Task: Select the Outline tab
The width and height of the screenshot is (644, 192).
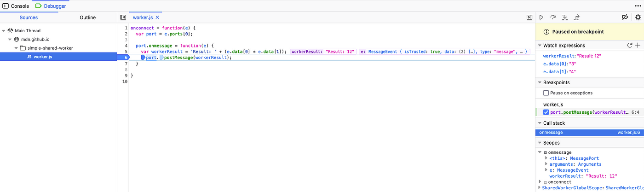Action: (x=87, y=17)
